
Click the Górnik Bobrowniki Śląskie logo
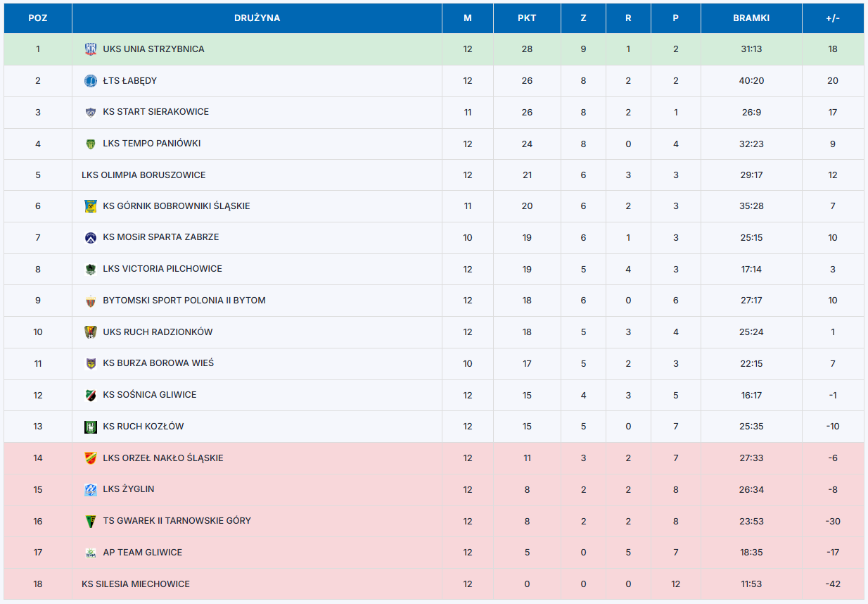(x=90, y=206)
